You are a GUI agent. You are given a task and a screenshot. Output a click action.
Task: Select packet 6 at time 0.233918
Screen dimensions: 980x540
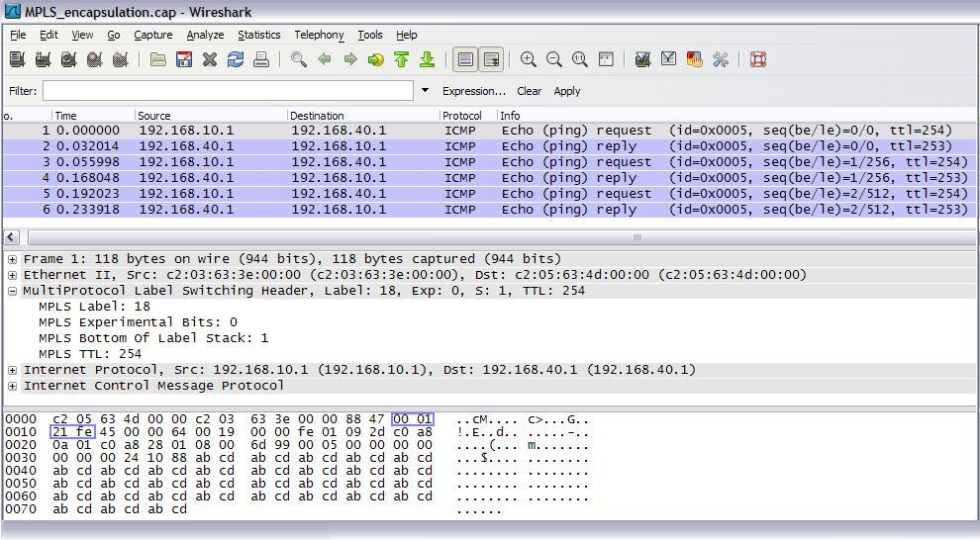coord(489,210)
